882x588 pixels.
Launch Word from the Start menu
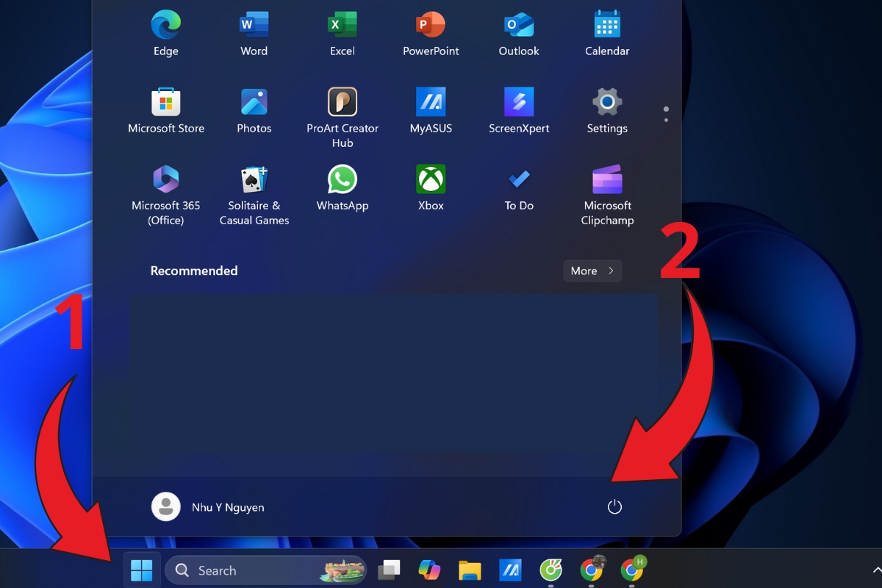[x=254, y=33]
